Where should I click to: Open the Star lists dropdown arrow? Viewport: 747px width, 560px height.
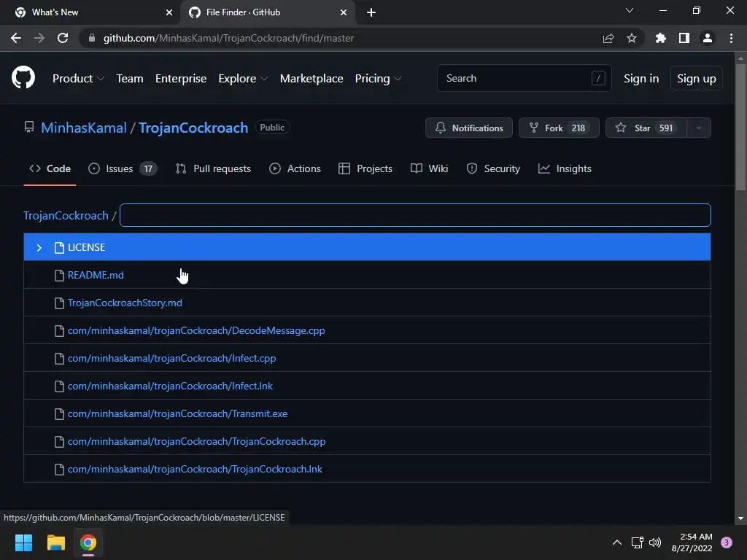click(698, 128)
